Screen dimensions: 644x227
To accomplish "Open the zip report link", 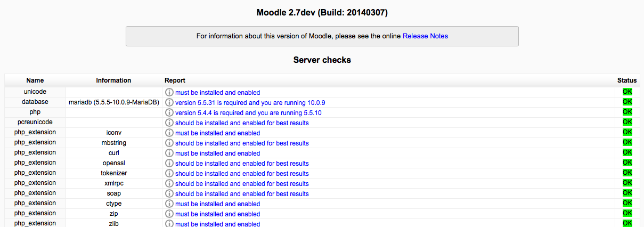I will pos(217,214).
